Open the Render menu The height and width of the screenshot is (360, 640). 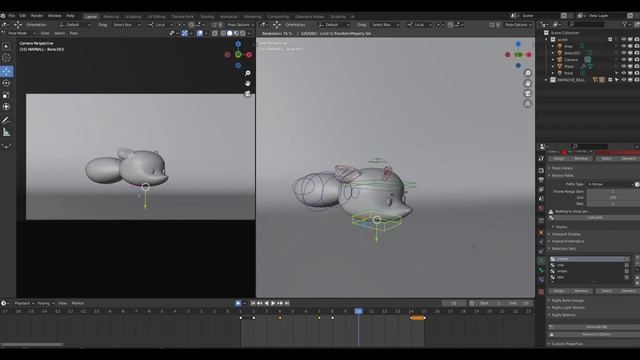pyautogui.click(x=37, y=16)
